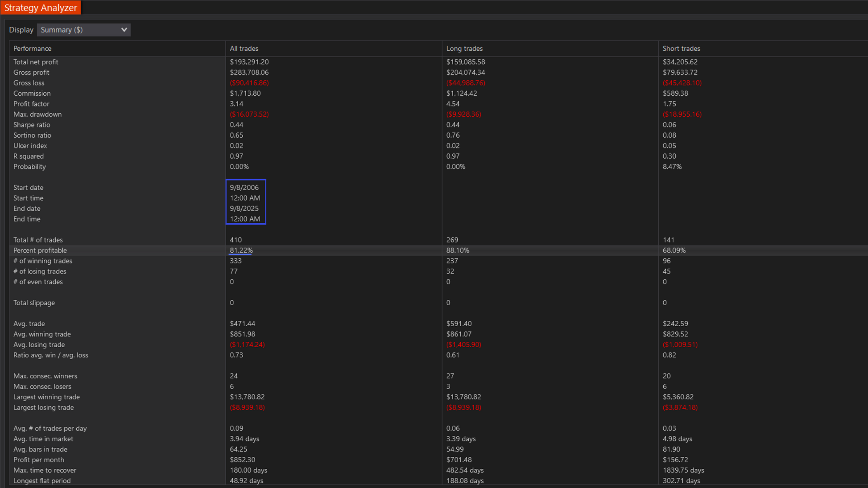Select the Sharpe ratio row label
This screenshot has height=488, width=868.
pyautogui.click(x=32, y=125)
